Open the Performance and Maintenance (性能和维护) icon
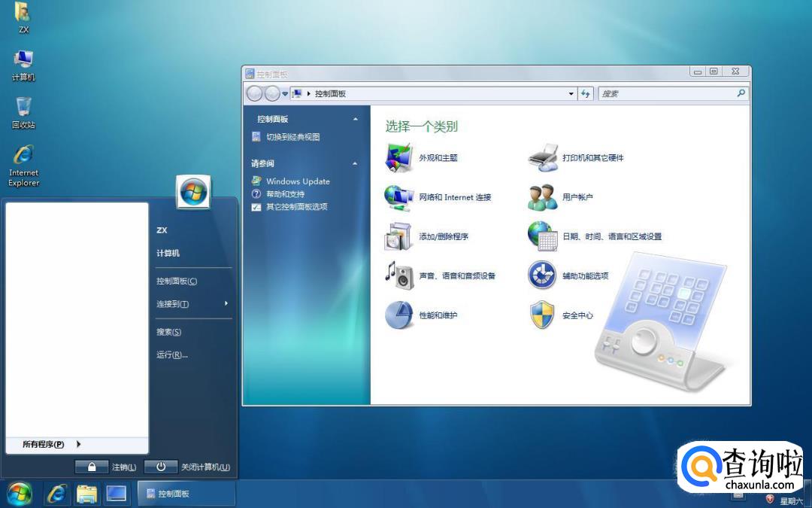Screen dimensions: 812x508 (x=398, y=315)
